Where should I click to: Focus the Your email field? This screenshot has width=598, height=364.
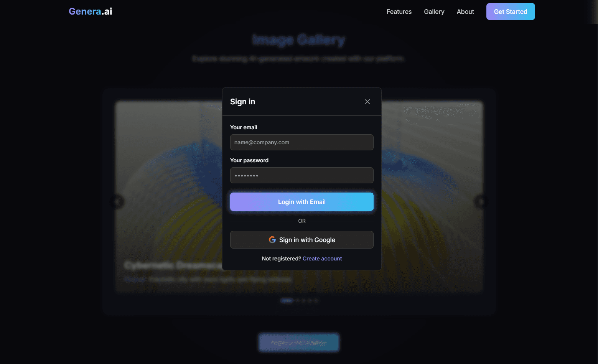click(302, 142)
